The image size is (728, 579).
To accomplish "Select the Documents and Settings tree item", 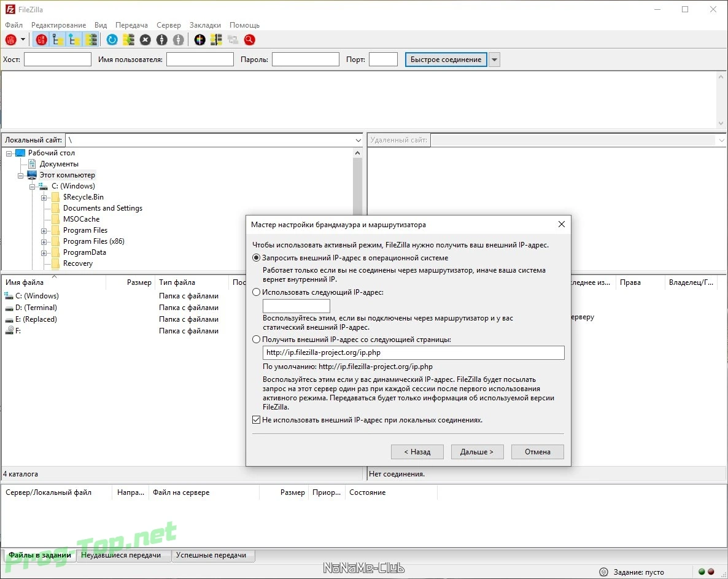I will pos(103,208).
